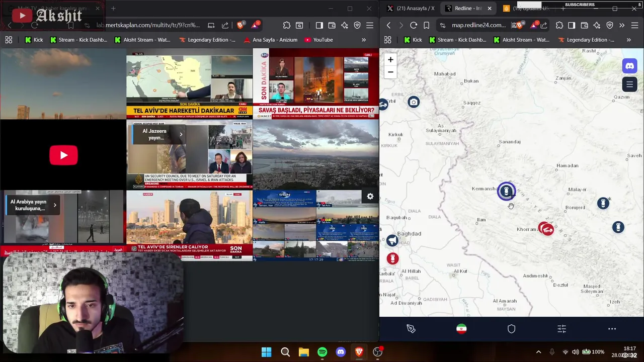Open Stream - Kick Dashboard bookmark in MultiTV window
Viewport: 644px width, 362px height.
click(78, 40)
